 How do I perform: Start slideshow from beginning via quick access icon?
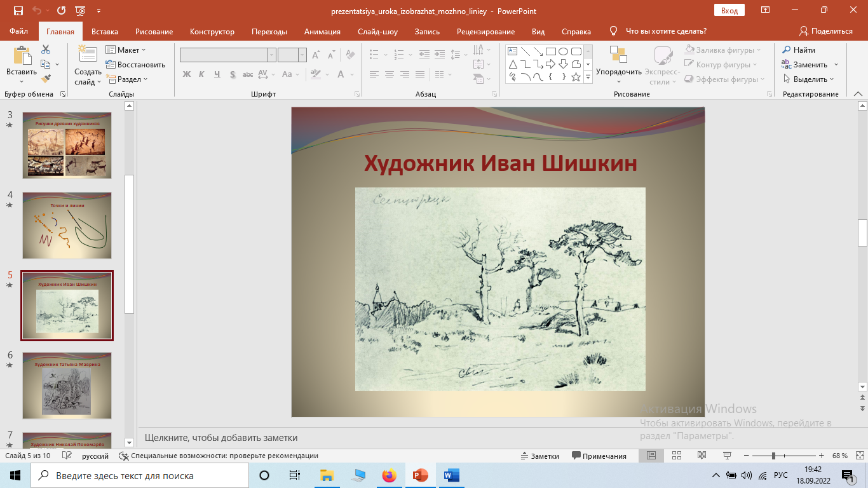80,11
